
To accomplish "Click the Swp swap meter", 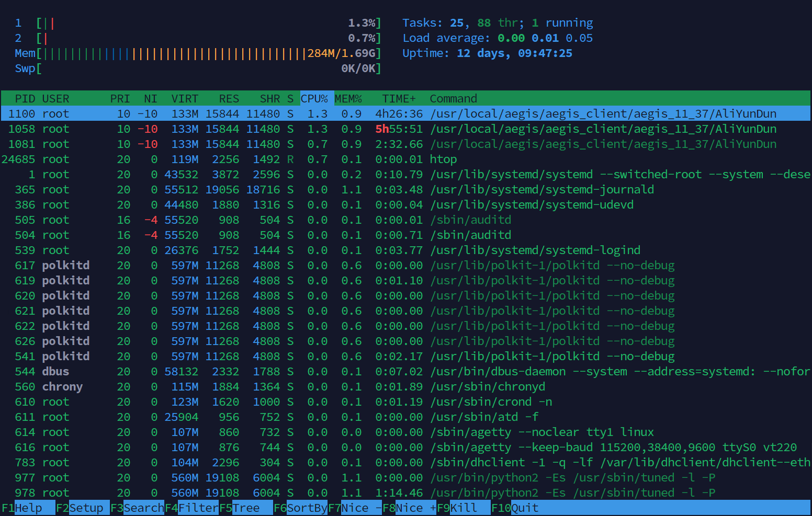I will pyautogui.click(x=198, y=68).
